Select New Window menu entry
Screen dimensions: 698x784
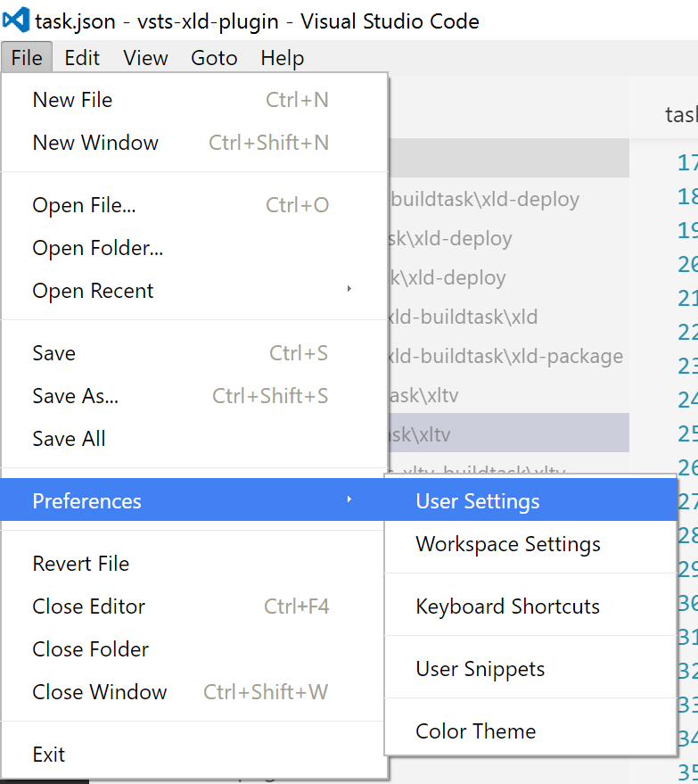click(194, 143)
